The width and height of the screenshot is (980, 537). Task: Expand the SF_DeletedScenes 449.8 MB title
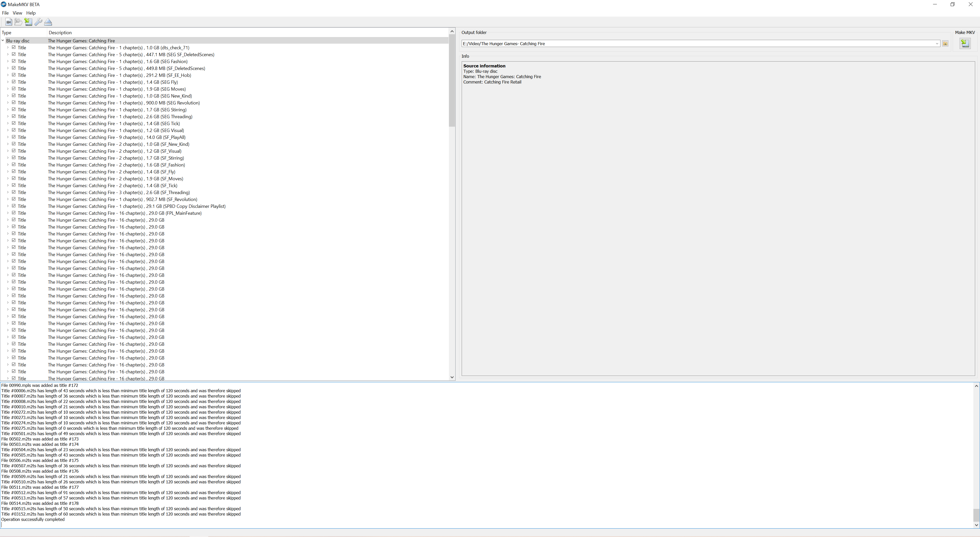click(8, 68)
